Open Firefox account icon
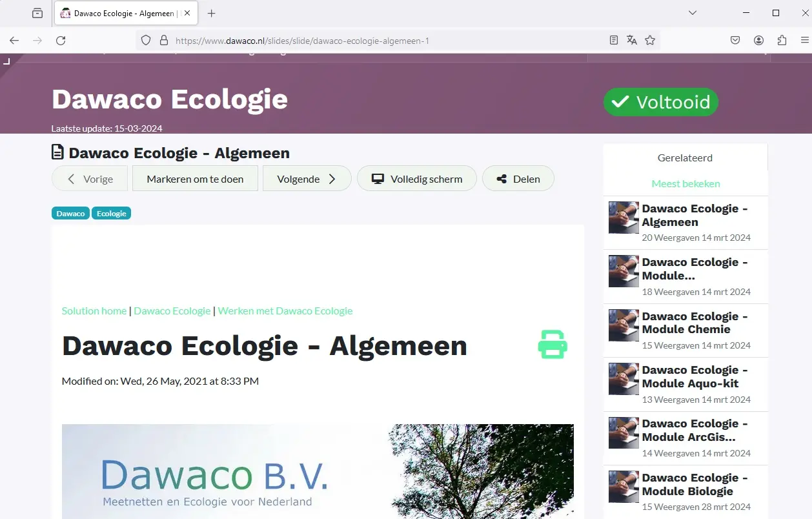The image size is (812, 519). pos(758,41)
